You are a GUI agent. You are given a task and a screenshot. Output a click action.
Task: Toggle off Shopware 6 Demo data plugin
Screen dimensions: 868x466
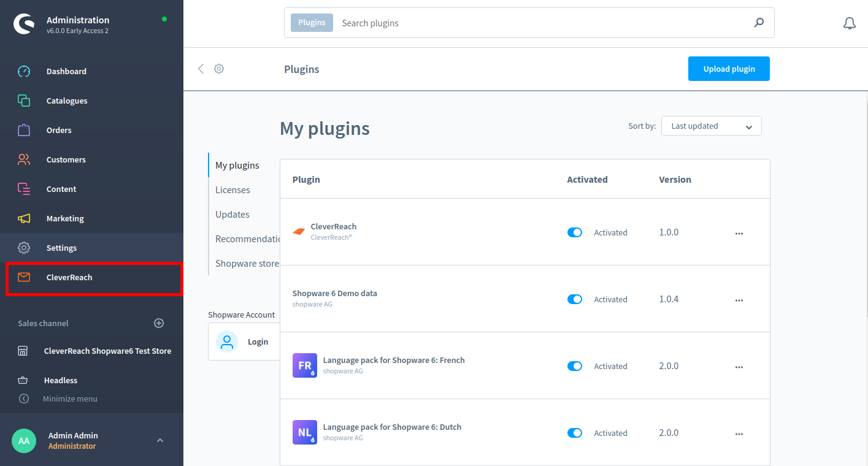click(575, 299)
